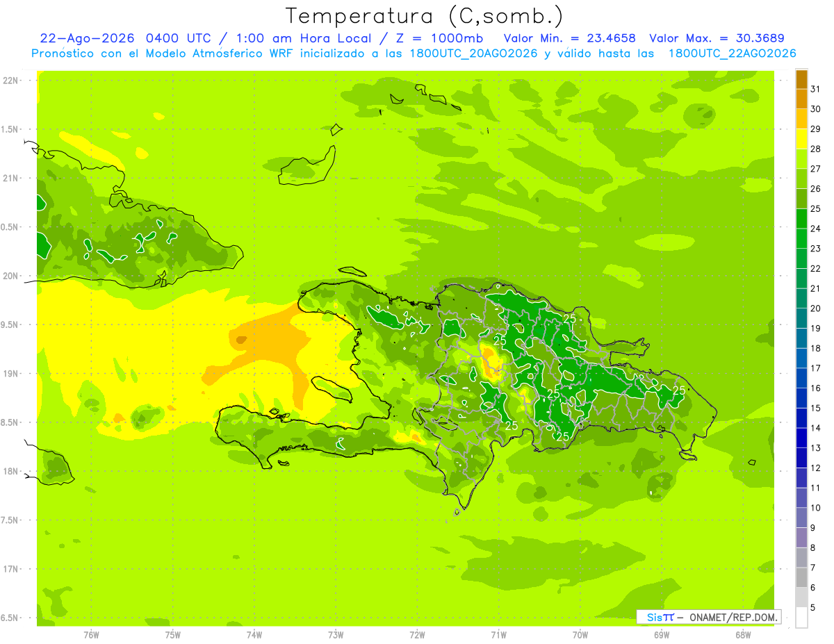This screenshot has width=834, height=644.
Task: Click the 20N latitude axis label
Action: 10,276
